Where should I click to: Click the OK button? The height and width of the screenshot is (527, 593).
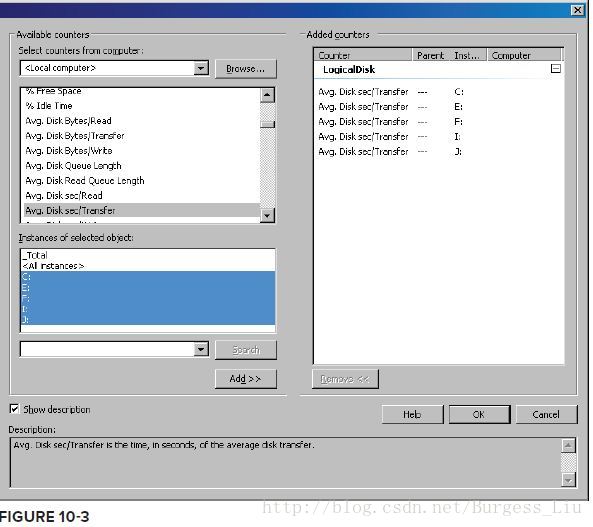[479, 415]
